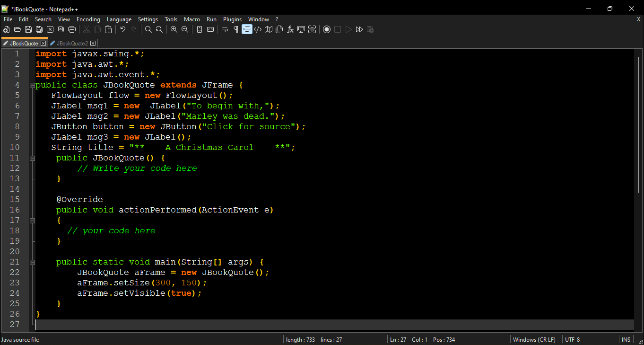
Task: Toggle word wrap in the toolbar
Action: (225, 29)
